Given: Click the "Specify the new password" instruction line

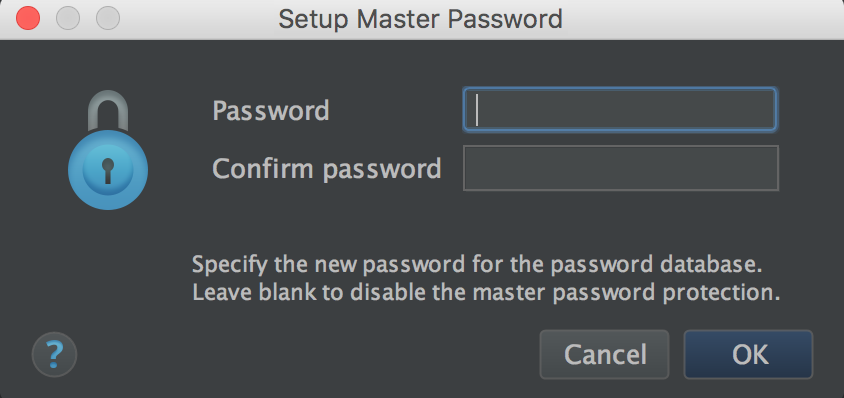Looking at the screenshot, I should pos(477,265).
